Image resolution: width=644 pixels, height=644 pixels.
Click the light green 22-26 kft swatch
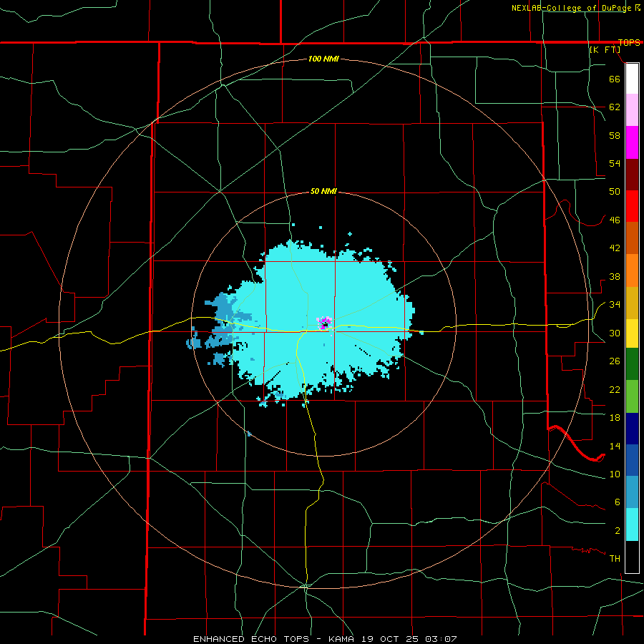[632, 396]
